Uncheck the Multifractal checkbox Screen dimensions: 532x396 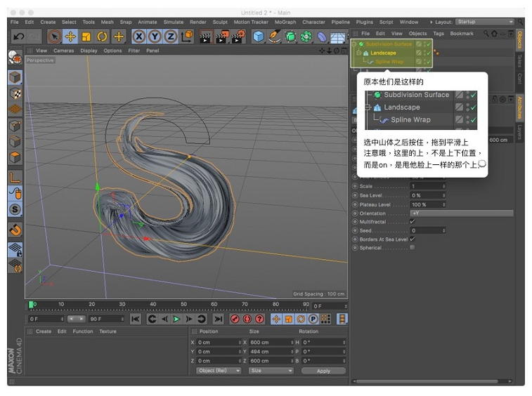tap(413, 222)
